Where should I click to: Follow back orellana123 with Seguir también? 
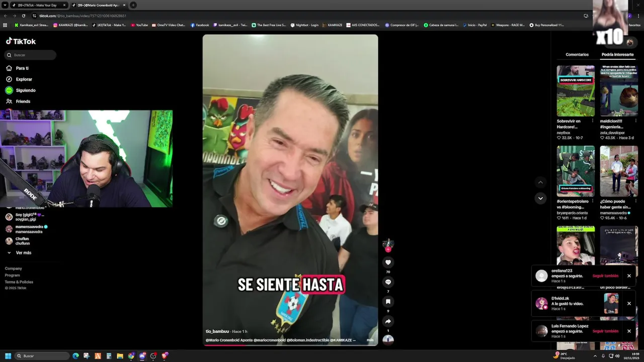605,276
